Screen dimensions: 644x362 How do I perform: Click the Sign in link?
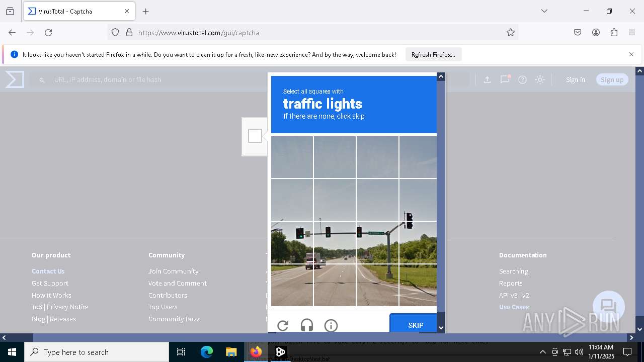tap(576, 79)
